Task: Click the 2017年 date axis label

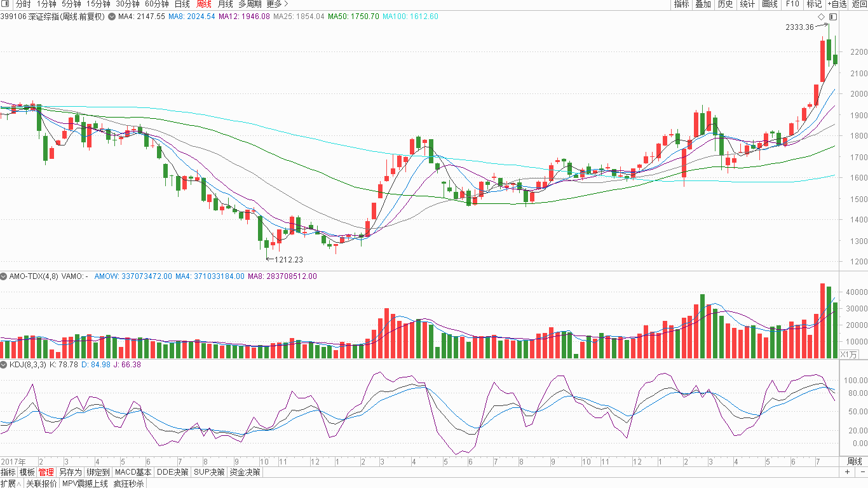Action: coord(13,461)
